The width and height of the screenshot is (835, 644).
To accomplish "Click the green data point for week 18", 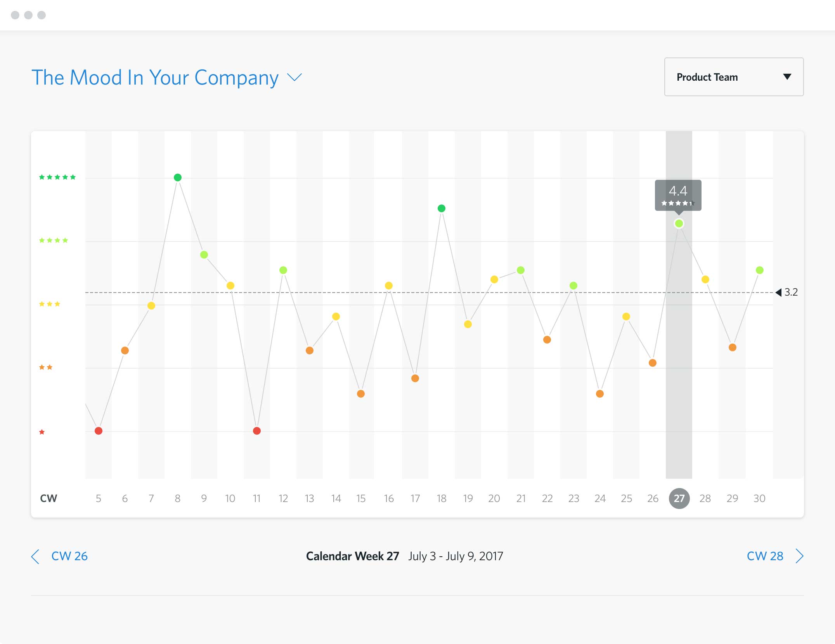I will click(442, 208).
